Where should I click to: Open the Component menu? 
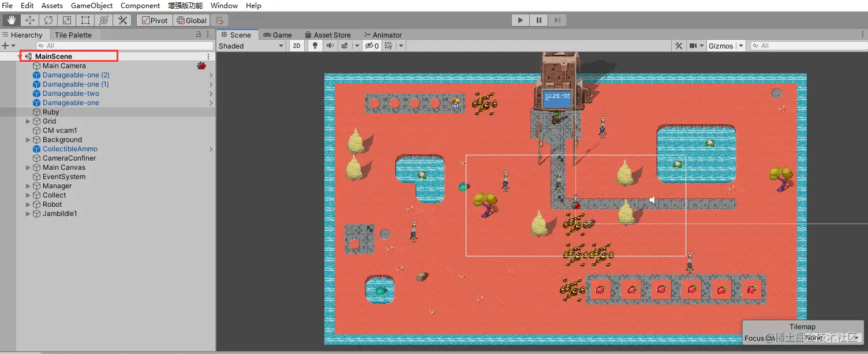click(140, 5)
